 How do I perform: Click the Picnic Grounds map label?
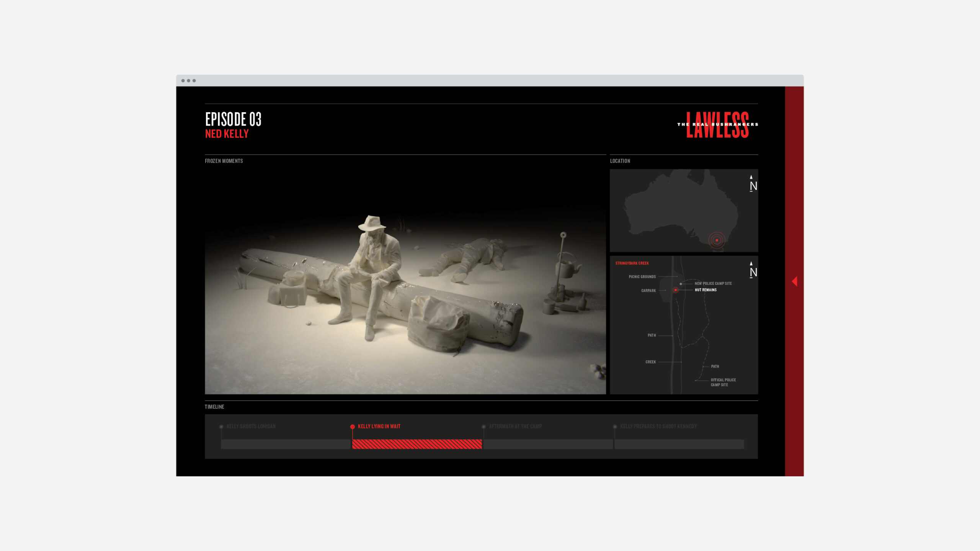(642, 277)
